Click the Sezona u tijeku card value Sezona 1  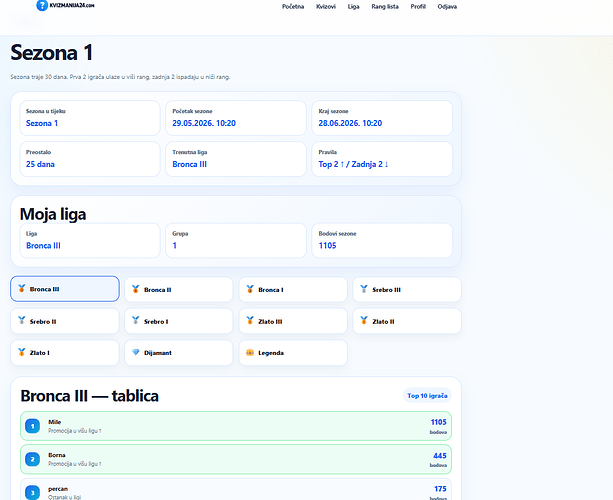click(x=42, y=123)
